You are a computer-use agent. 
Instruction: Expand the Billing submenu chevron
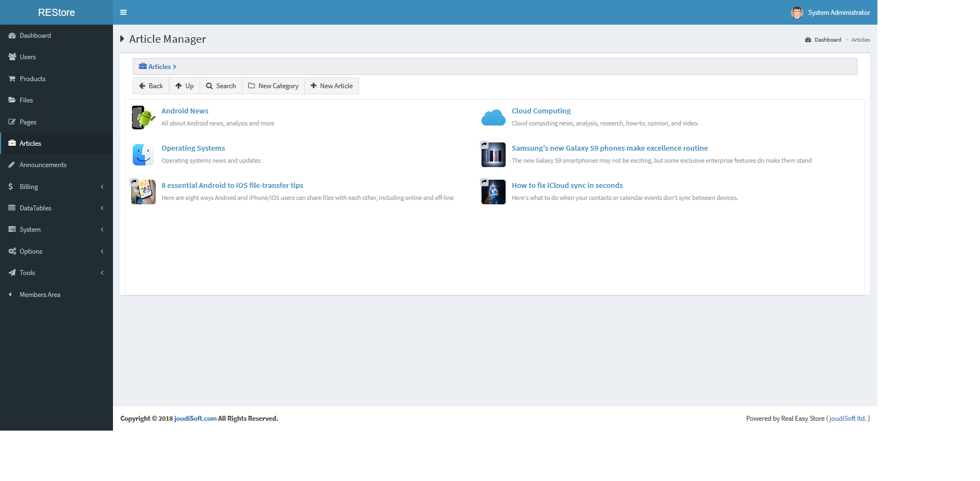pyautogui.click(x=102, y=187)
